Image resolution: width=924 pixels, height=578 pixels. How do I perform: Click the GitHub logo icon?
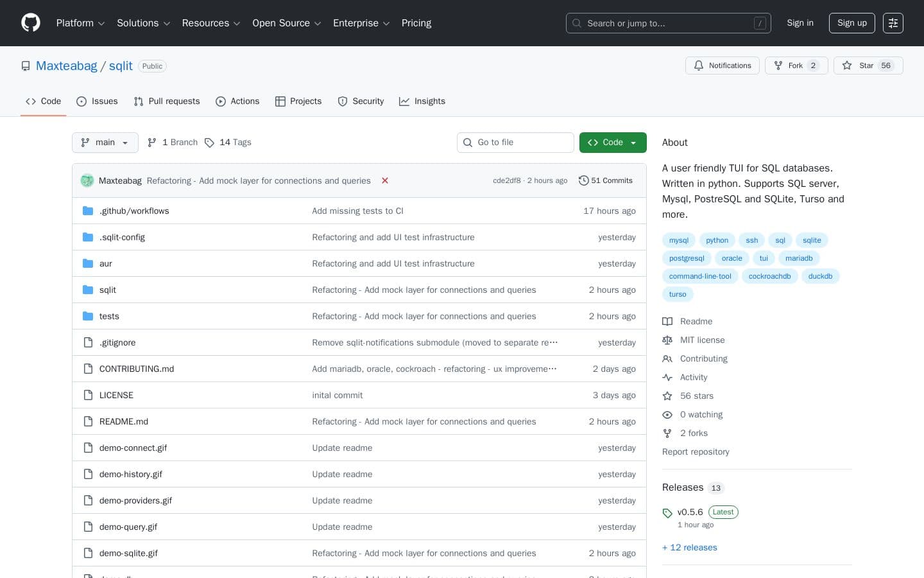(x=31, y=22)
